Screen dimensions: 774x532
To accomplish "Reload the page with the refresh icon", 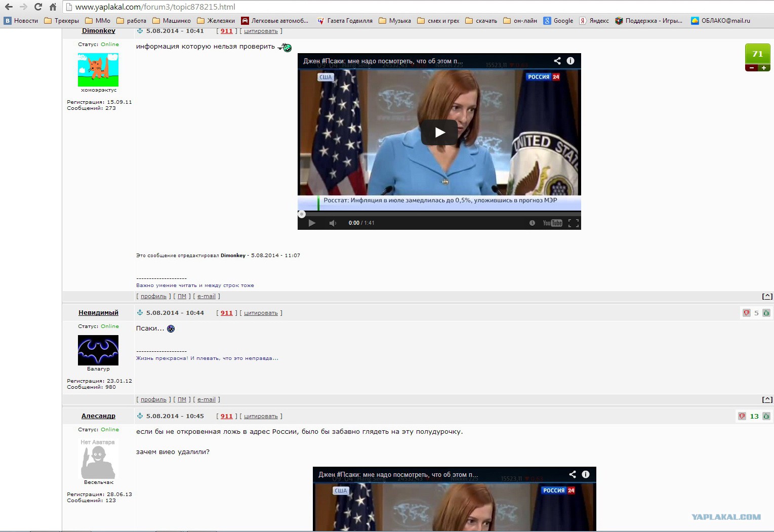I will [x=38, y=7].
